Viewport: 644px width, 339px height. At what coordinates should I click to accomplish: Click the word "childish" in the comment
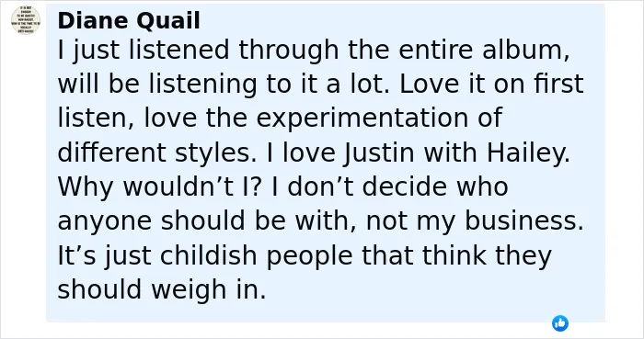coord(208,255)
